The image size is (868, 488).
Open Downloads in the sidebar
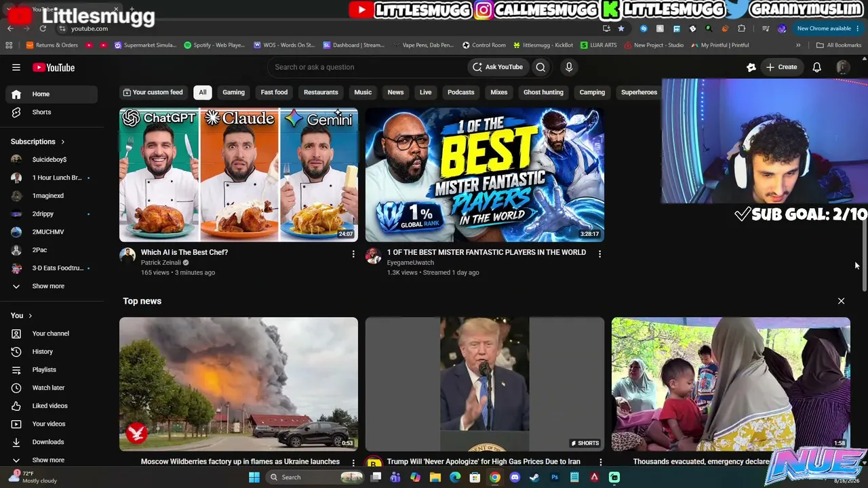pos(49,442)
